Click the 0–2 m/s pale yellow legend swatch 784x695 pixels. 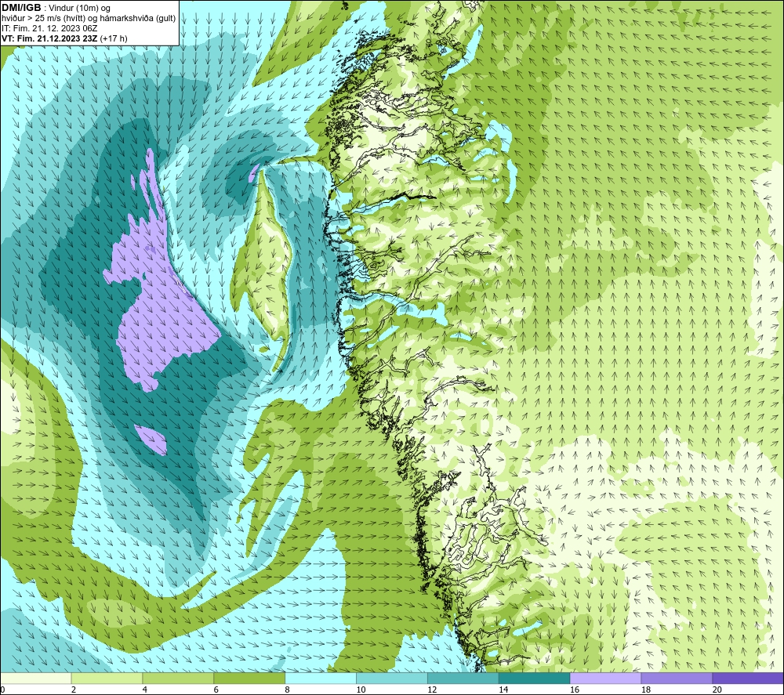tap(36, 678)
